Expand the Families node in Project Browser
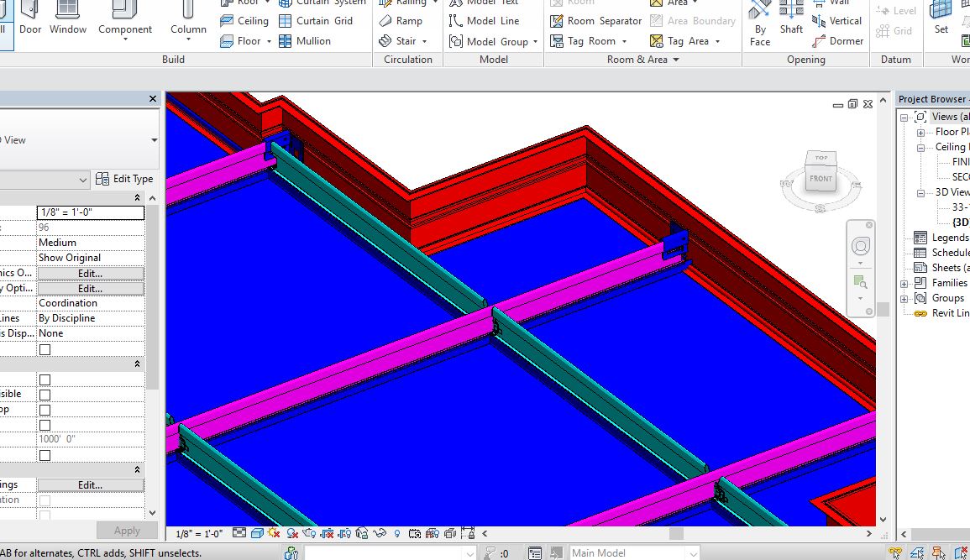Image resolution: width=970 pixels, height=560 pixels. click(x=904, y=283)
